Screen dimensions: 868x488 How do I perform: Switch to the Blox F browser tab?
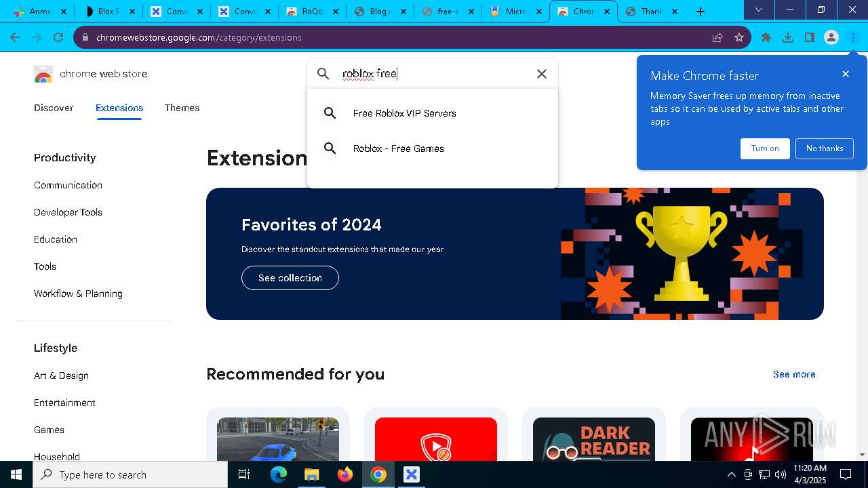point(108,11)
